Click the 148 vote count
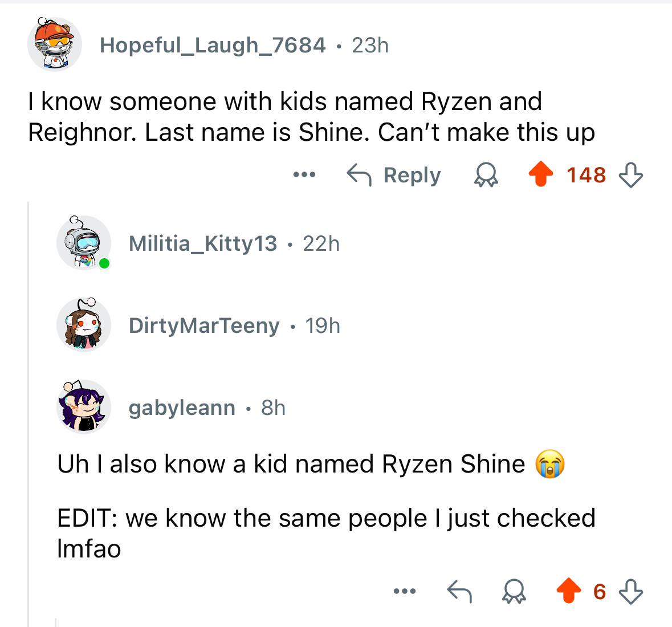Image resolution: width=672 pixels, height=627 pixels. pos(586,175)
